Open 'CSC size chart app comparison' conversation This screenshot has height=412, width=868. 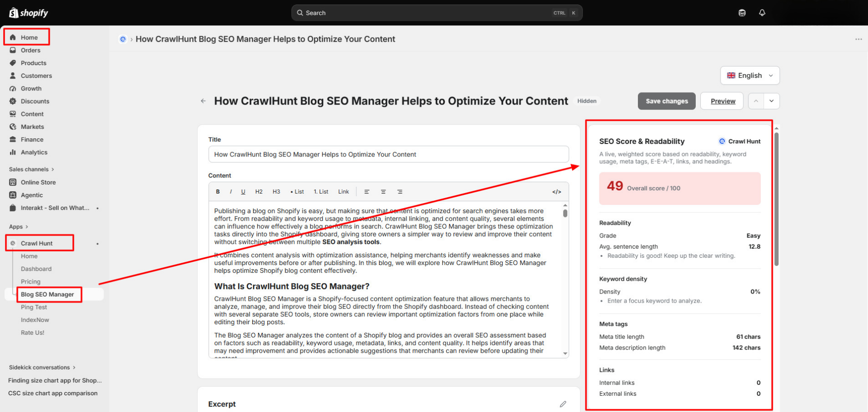53,393
